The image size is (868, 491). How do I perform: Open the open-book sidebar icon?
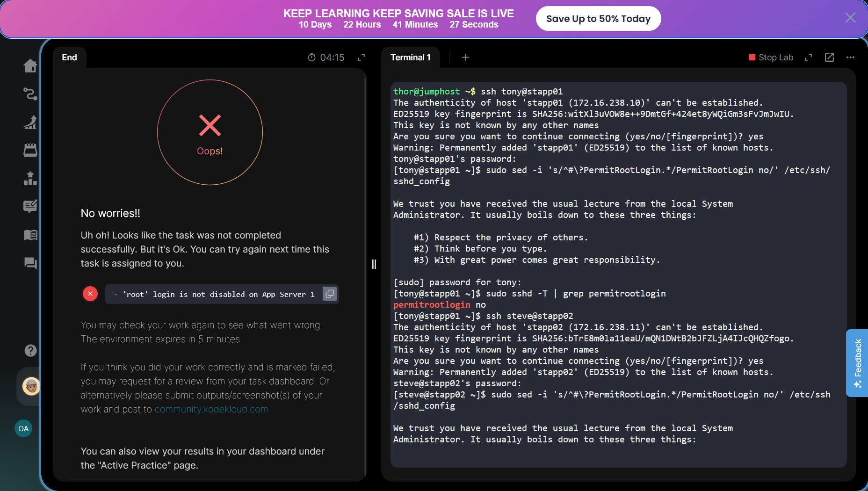coord(30,235)
